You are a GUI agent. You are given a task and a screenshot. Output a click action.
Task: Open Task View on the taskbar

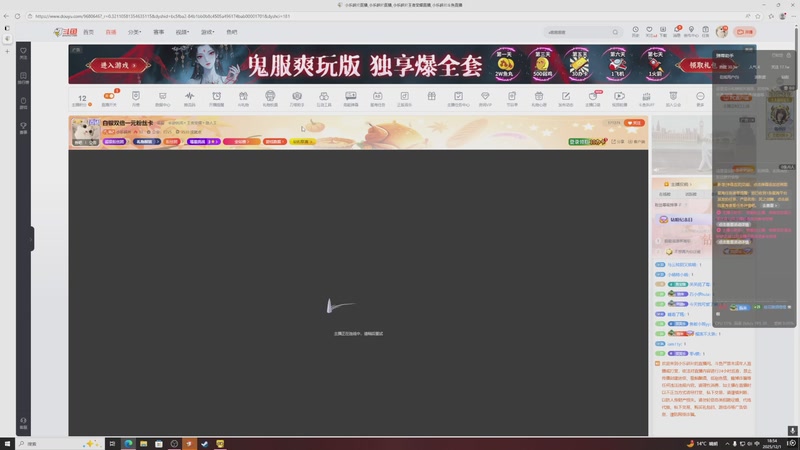click(x=112, y=443)
